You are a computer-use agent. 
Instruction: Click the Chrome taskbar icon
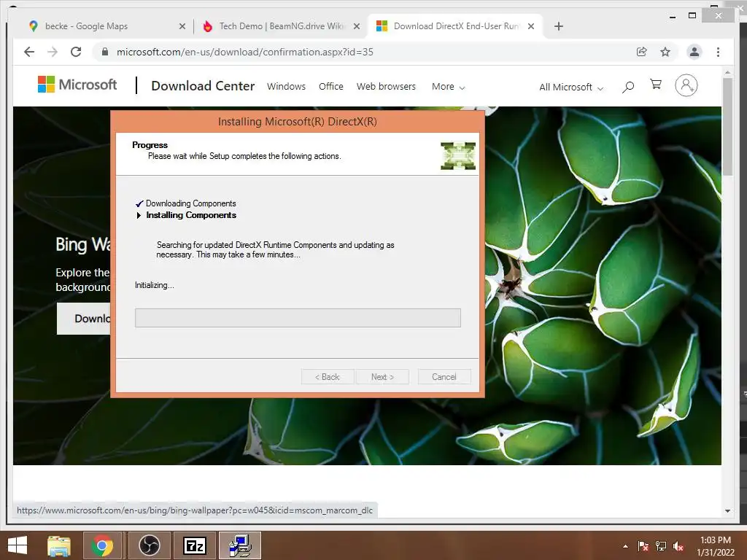click(x=102, y=545)
